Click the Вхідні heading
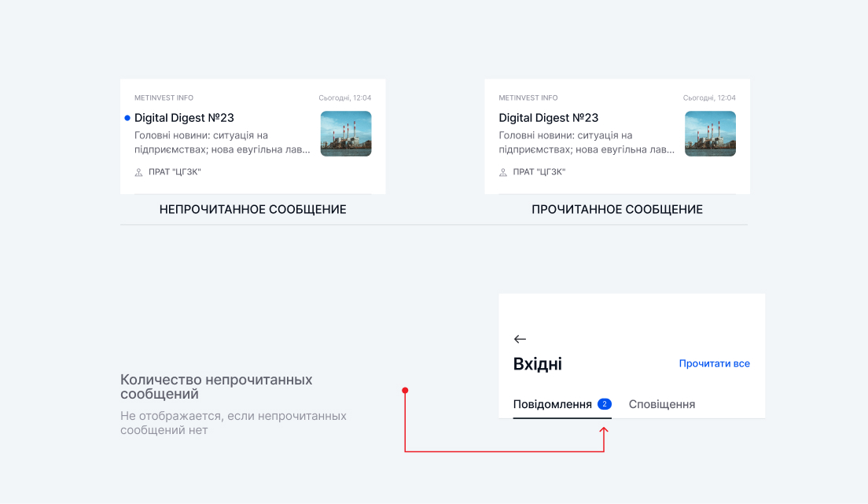This screenshot has width=868, height=504. 537,364
